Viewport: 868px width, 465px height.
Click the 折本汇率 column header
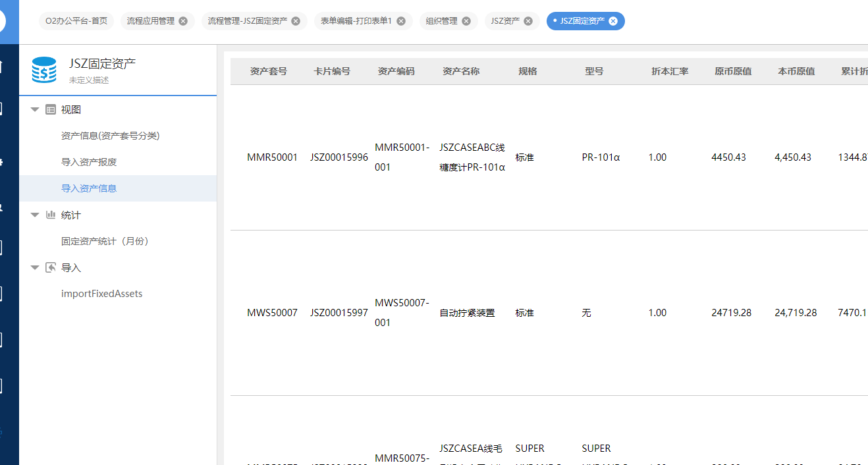(670, 71)
